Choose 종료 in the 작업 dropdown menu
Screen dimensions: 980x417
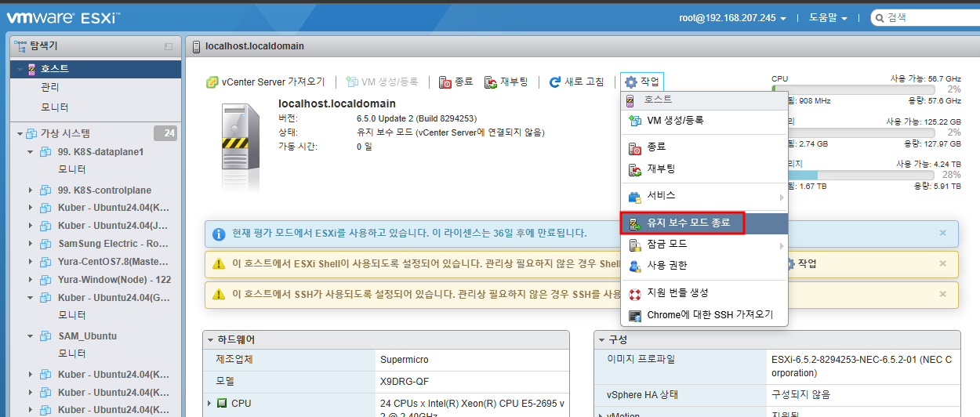click(x=703, y=147)
